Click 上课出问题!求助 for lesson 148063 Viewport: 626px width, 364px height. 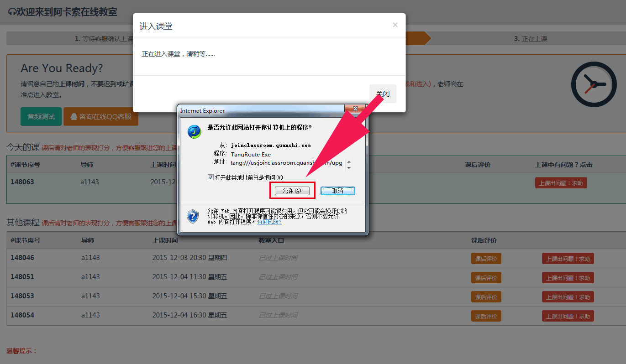[561, 183]
